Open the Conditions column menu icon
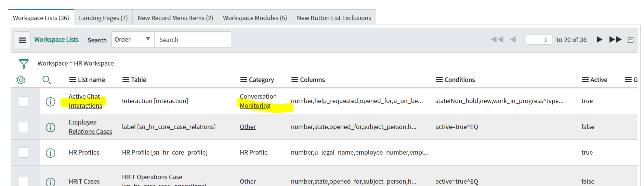The width and height of the screenshot is (644, 186). pos(439,80)
